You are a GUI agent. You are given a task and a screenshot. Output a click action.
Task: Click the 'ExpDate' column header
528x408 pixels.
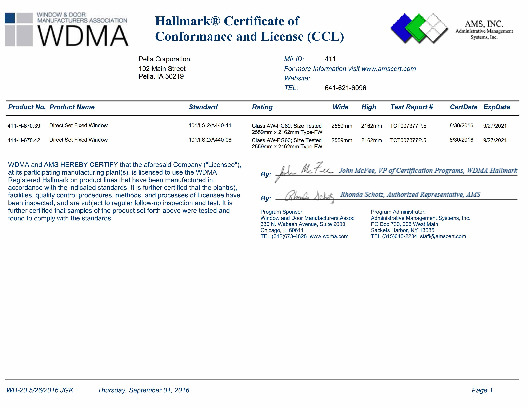(x=497, y=107)
